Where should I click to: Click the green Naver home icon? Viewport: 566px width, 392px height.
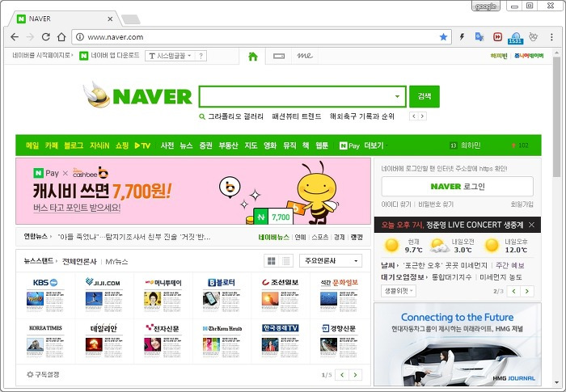pyautogui.click(x=253, y=57)
